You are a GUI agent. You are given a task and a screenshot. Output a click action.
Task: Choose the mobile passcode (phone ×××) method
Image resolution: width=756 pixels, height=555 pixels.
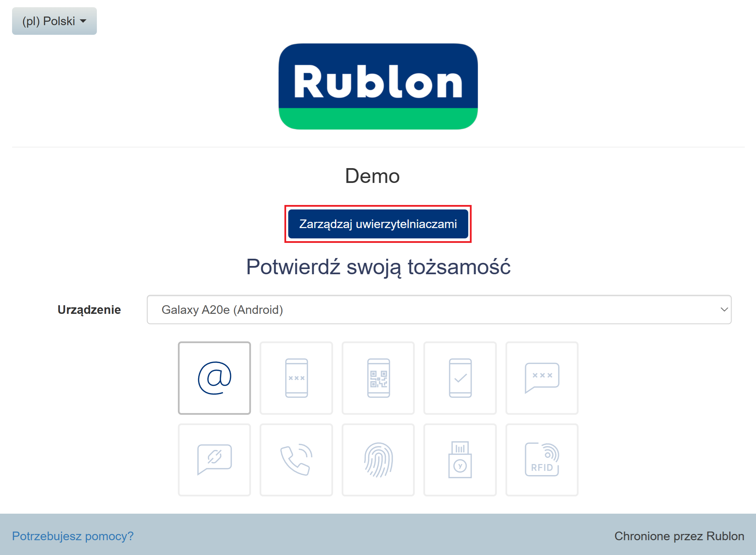pos(296,378)
